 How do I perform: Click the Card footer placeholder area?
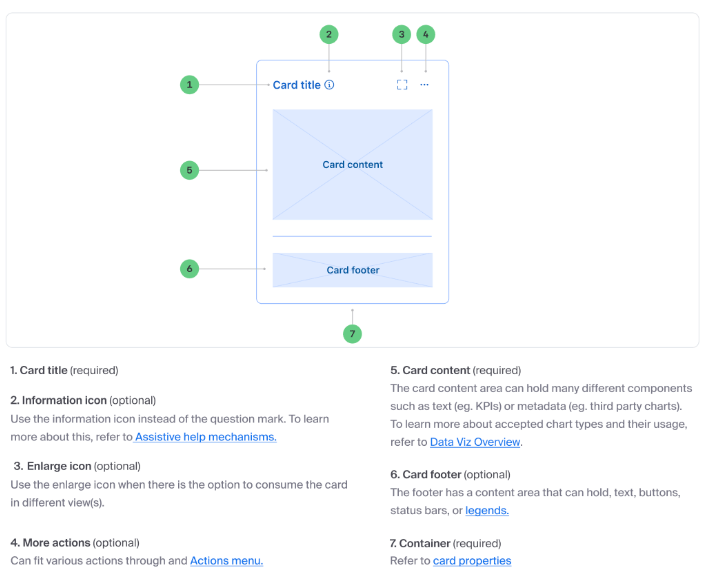coord(352,270)
